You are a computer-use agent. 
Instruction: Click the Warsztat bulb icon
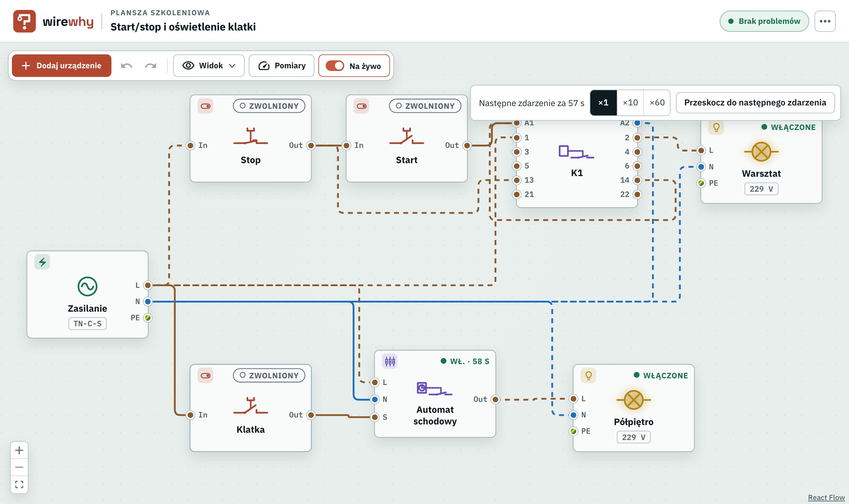[x=716, y=127]
